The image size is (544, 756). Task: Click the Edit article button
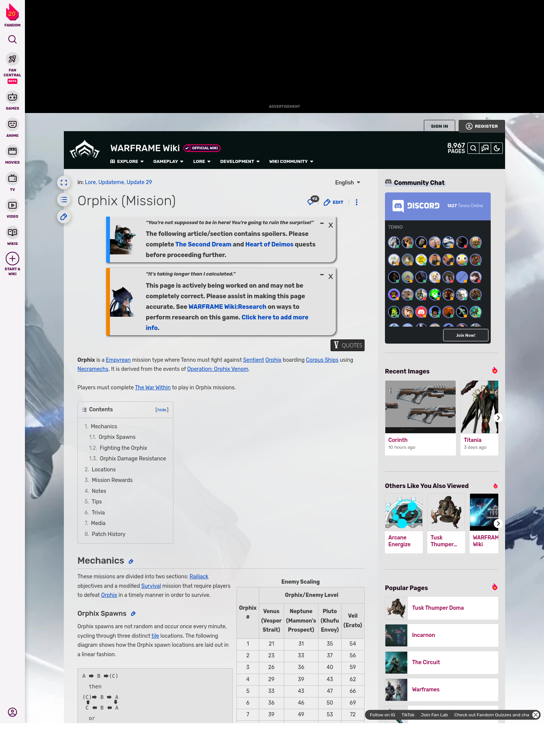[x=334, y=202]
